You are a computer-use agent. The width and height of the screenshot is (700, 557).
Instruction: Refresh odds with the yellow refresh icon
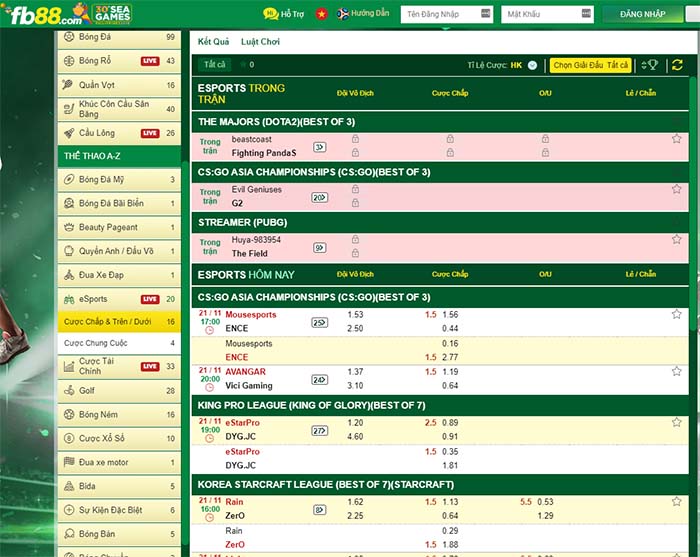point(677,65)
